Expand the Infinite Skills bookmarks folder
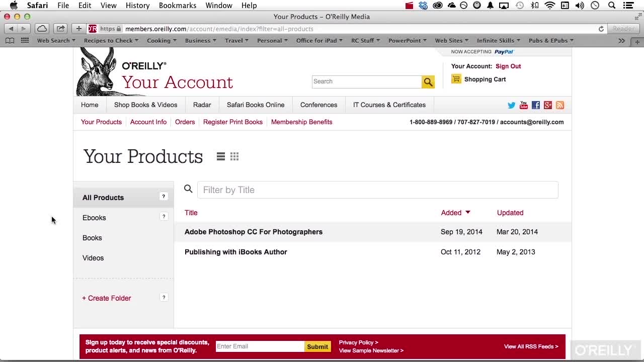The height and width of the screenshot is (362, 644). pos(498,41)
